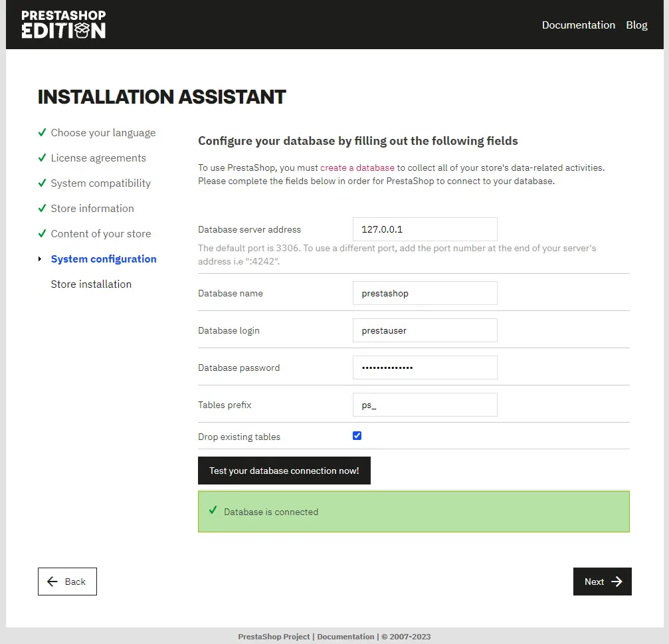This screenshot has height=644, width=669.
Task: Click the 'Database login' label
Action: click(x=229, y=331)
